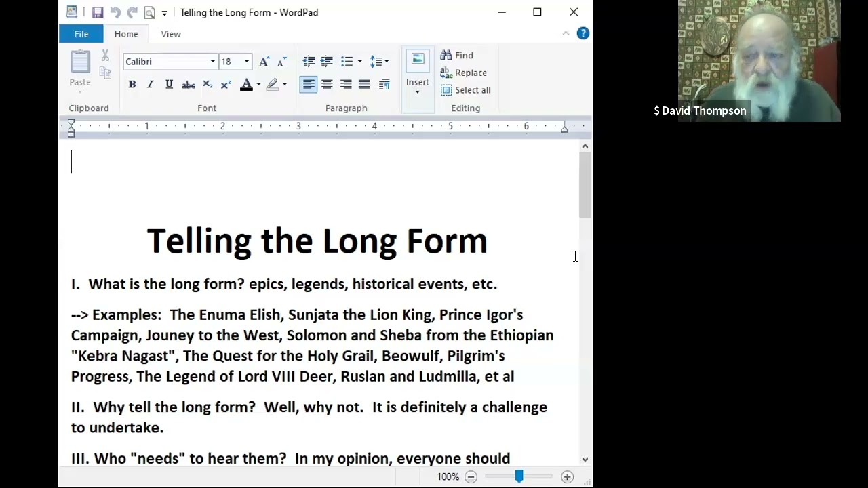Toggle Italic formatting
The height and width of the screenshot is (488, 868).
(x=151, y=85)
